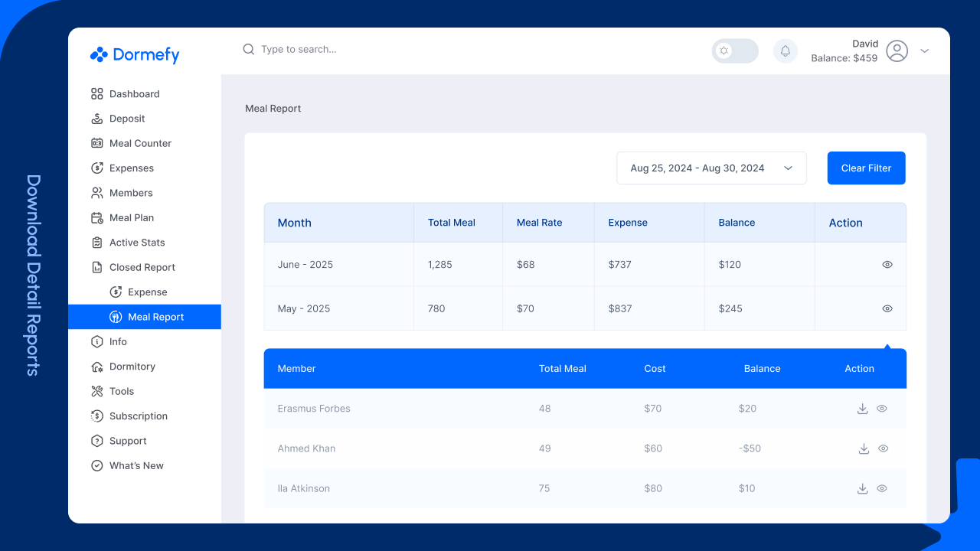Image resolution: width=980 pixels, height=551 pixels.
Task: Click the Ila Atkinson name cell
Action: [304, 488]
